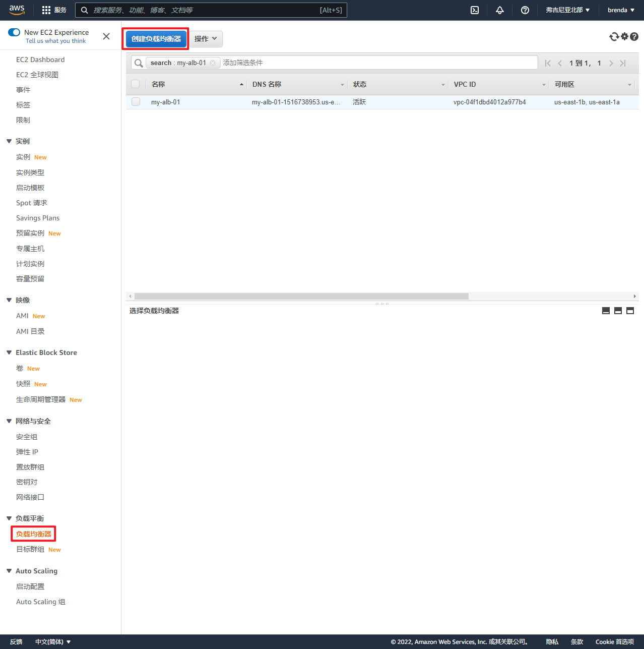The height and width of the screenshot is (649, 644).
Task: Set details pane to half-height layout
Action: [618, 311]
